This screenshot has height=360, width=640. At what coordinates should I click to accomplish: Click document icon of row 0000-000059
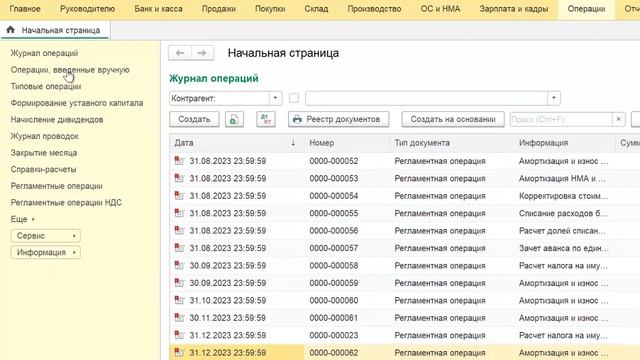tap(179, 283)
